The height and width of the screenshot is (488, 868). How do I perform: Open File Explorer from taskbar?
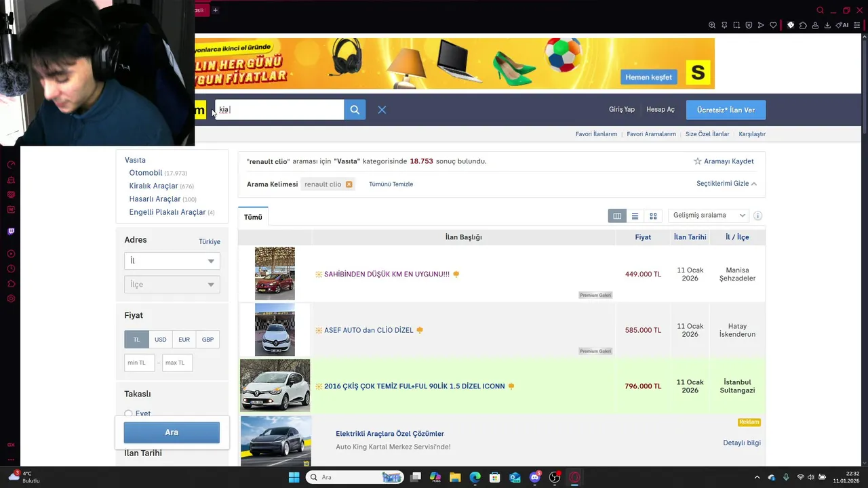455,477
